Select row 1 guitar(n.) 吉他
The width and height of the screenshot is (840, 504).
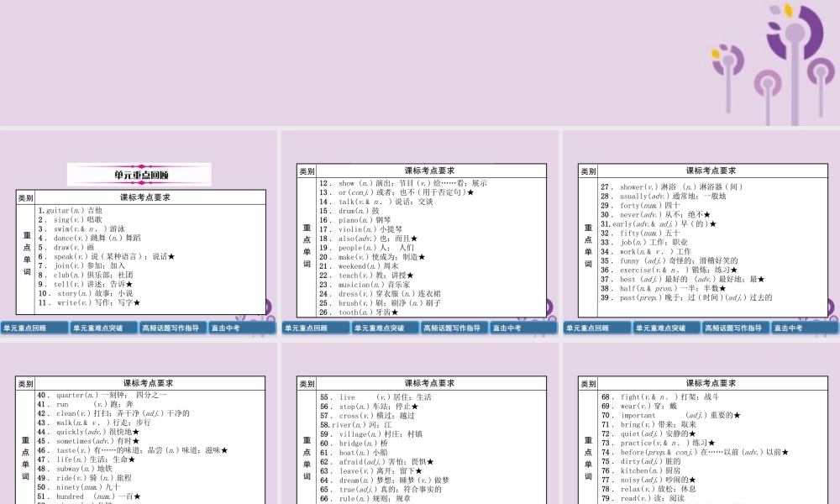tap(71, 211)
